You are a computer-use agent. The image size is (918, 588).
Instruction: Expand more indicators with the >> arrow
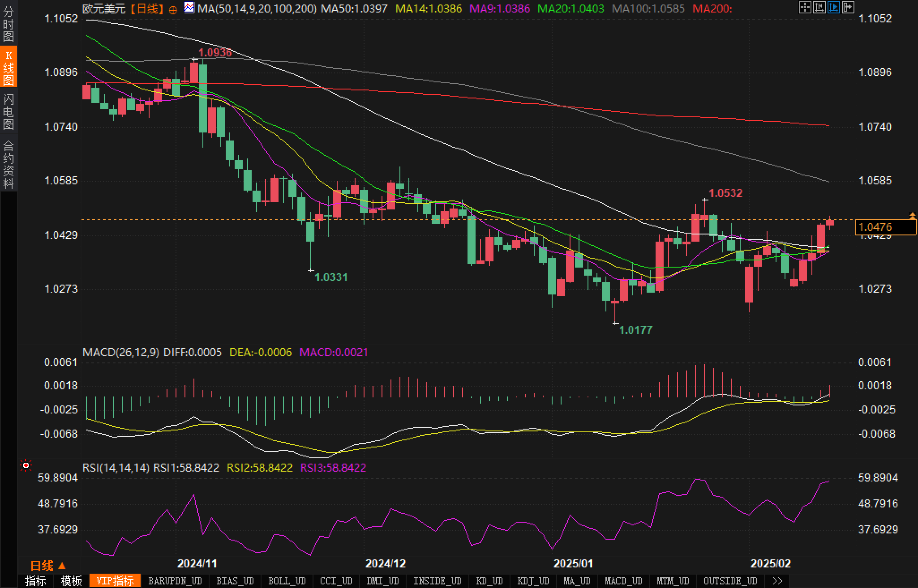(x=777, y=581)
